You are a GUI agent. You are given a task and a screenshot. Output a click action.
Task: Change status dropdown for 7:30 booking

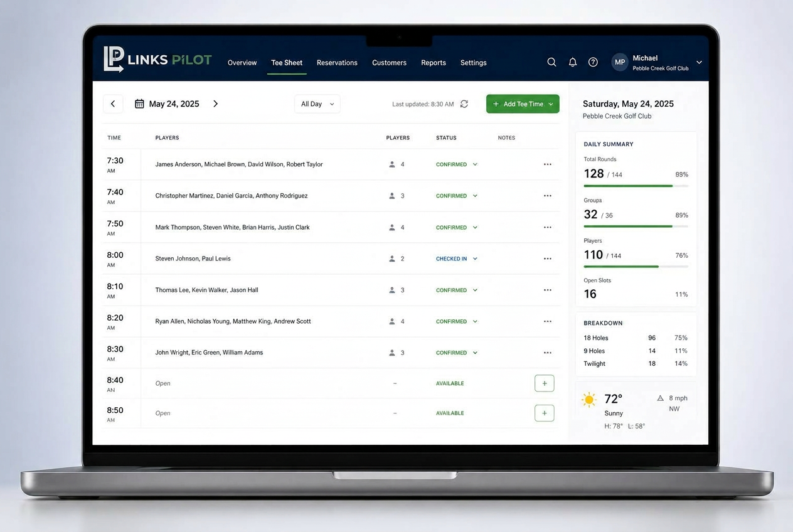475,164
